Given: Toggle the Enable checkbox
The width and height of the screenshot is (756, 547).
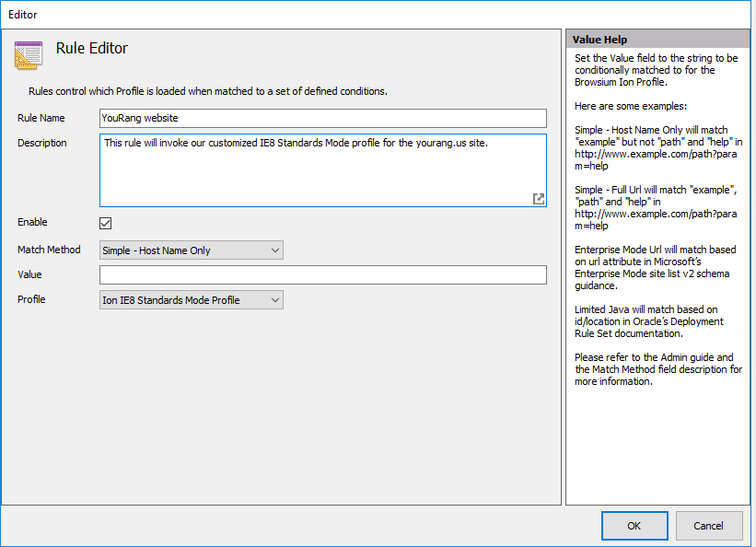Looking at the screenshot, I should point(106,223).
